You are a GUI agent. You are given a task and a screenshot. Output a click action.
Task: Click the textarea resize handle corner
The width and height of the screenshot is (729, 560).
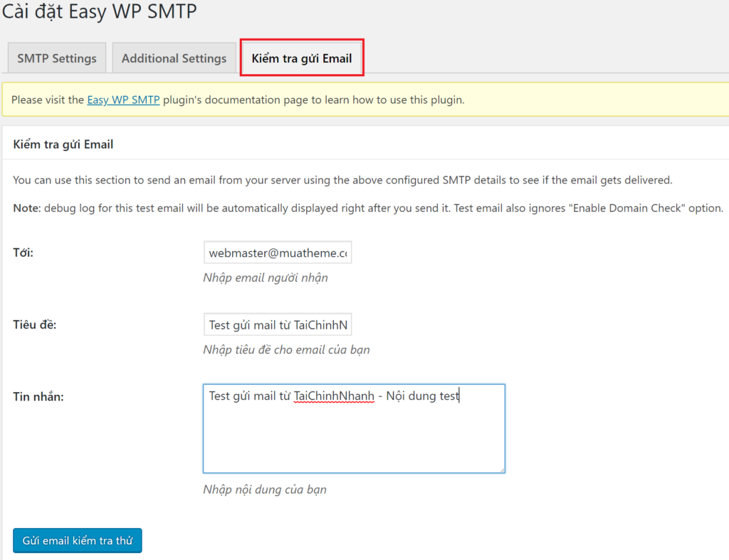pos(503,470)
